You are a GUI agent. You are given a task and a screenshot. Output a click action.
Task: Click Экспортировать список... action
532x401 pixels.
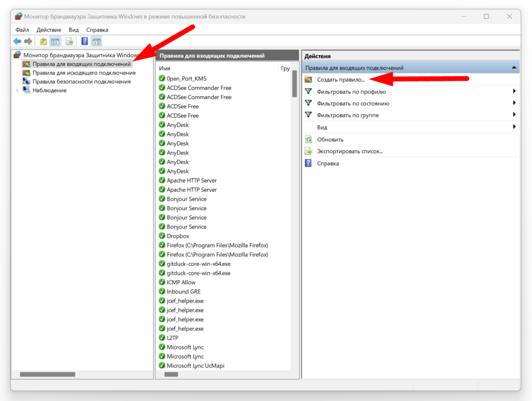pyautogui.click(x=350, y=151)
